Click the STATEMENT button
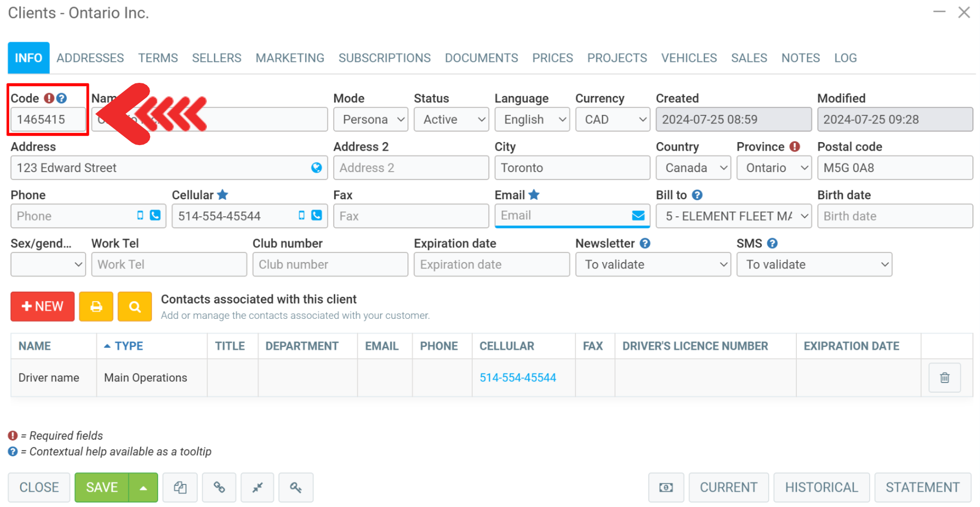The image size is (980, 507). coord(922,487)
